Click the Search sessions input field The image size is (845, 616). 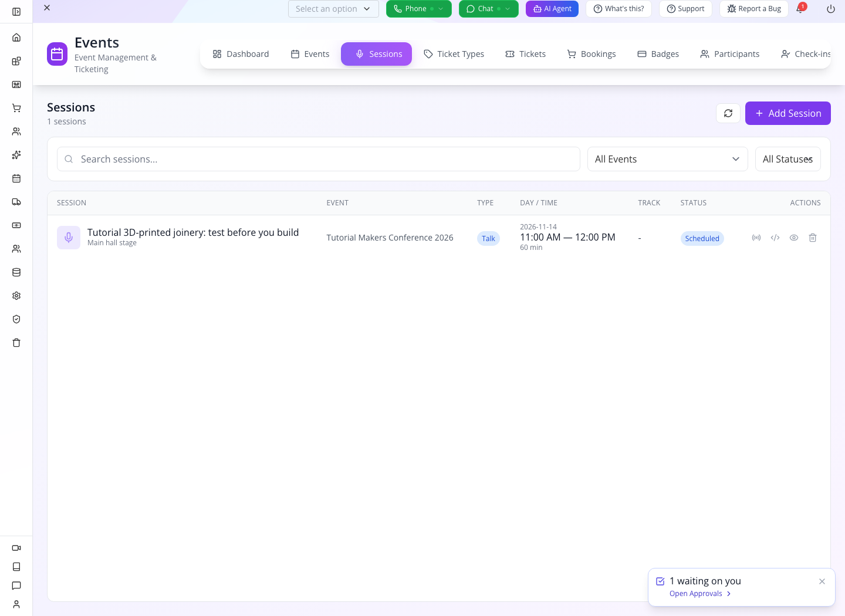tap(319, 159)
